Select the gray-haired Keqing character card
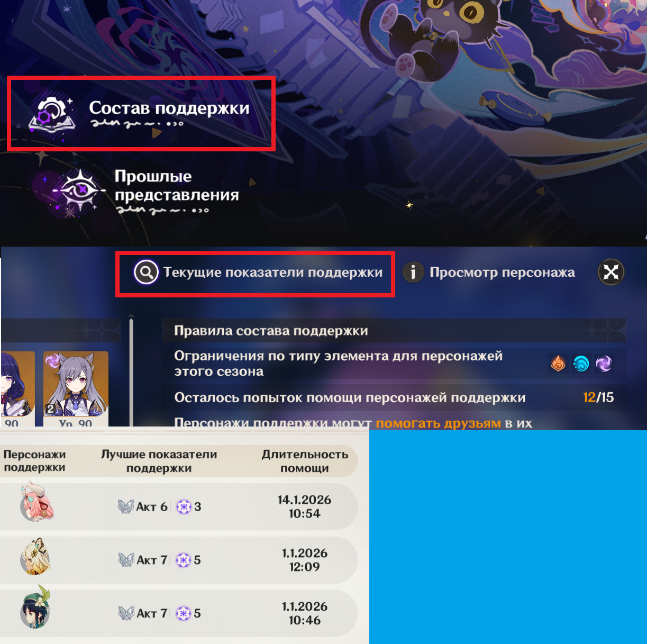 click(76, 389)
